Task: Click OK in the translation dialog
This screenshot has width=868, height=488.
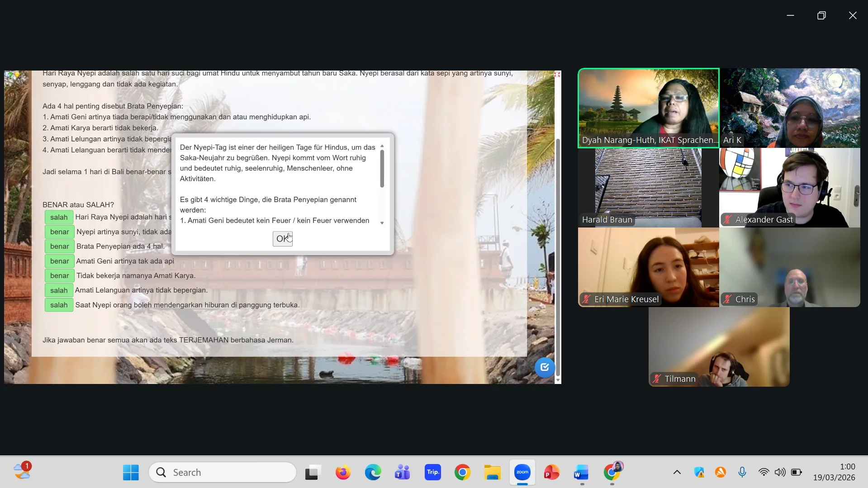Action: tap(283, 238)
